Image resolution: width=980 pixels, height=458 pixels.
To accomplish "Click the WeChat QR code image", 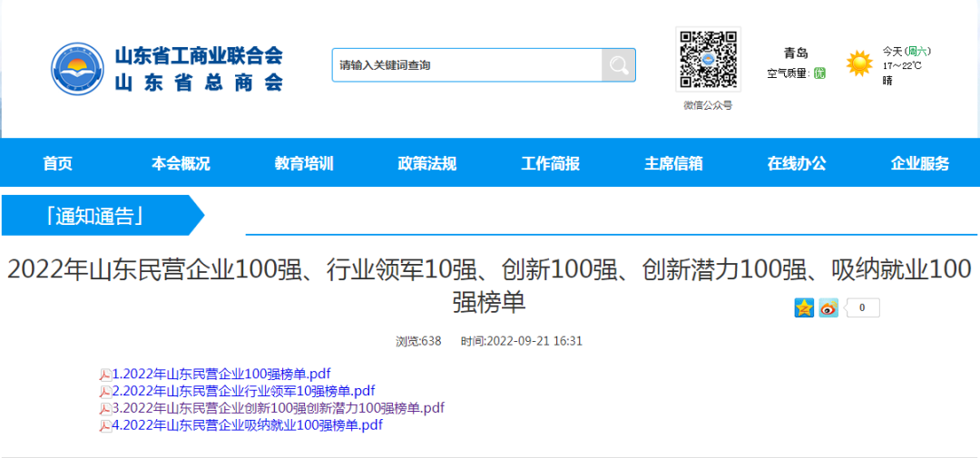I will [708, 60].
